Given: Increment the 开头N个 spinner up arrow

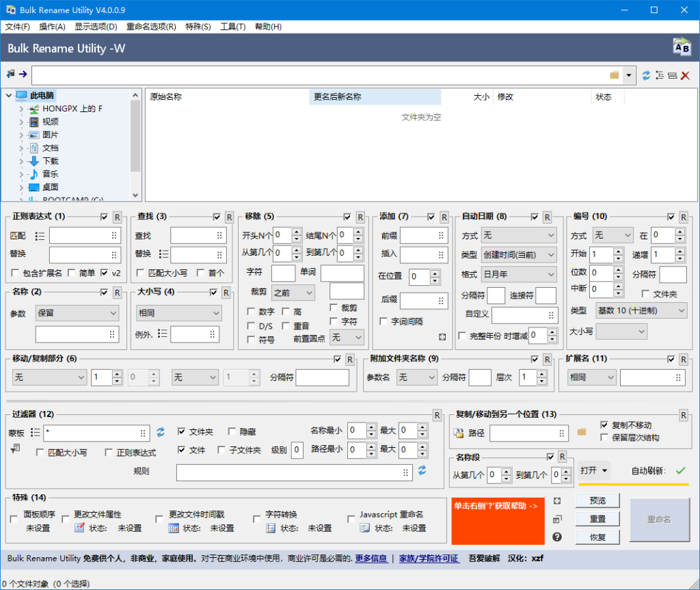Looking at the screenshot, I should pos(297,231).
